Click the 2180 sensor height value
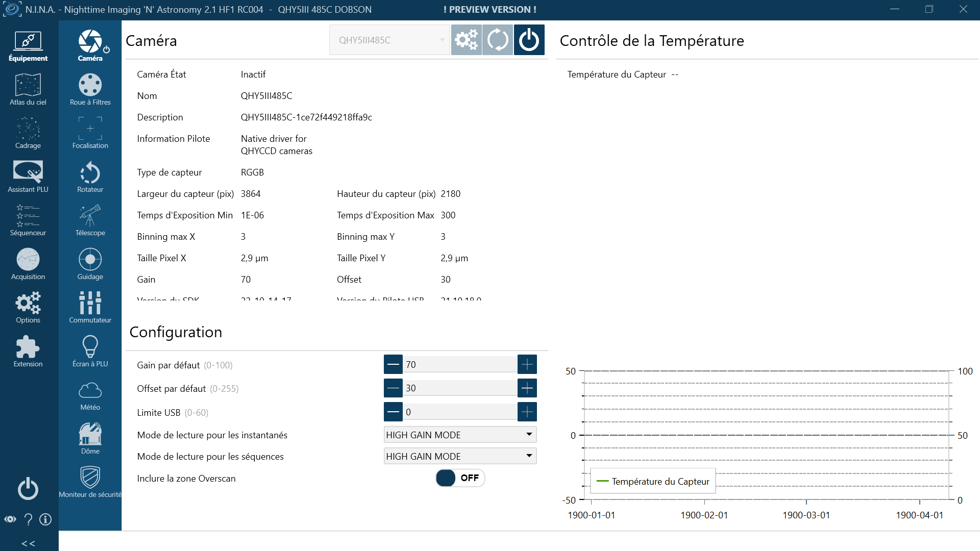 451,194
